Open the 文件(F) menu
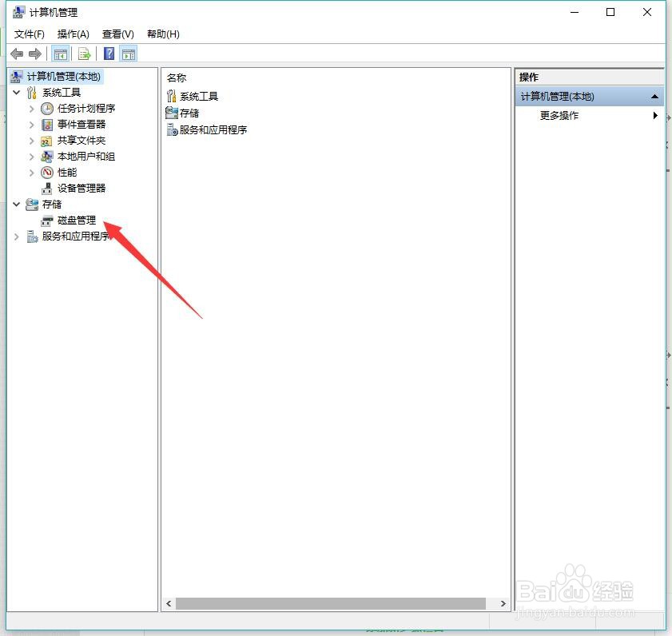 (29, 34)
